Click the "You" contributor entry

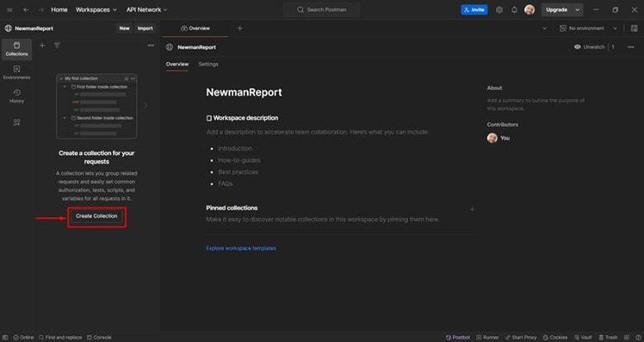[x=498, y=138]
